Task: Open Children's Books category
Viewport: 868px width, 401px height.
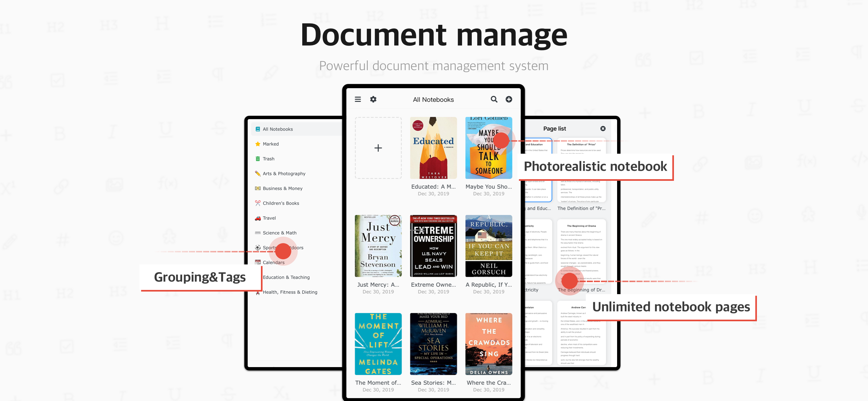Action: tap(281, 203)
